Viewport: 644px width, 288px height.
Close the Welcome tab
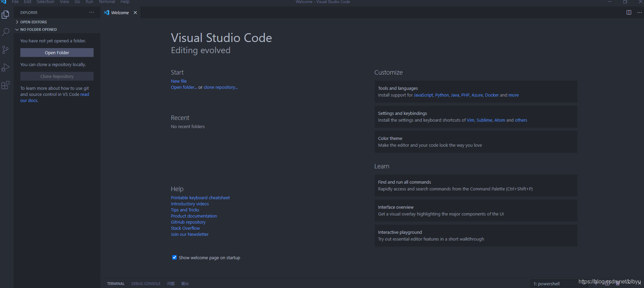coord(135,13)
